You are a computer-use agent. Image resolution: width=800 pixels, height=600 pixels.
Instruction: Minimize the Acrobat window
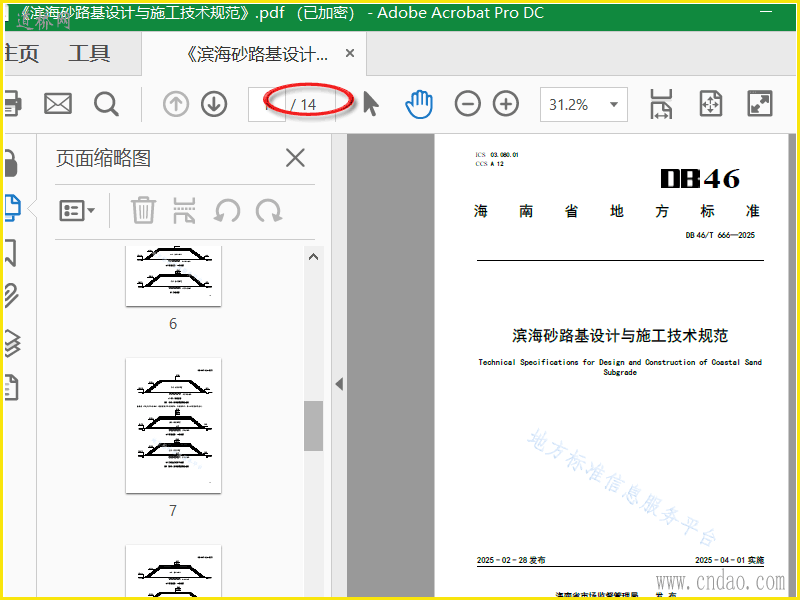766,12
